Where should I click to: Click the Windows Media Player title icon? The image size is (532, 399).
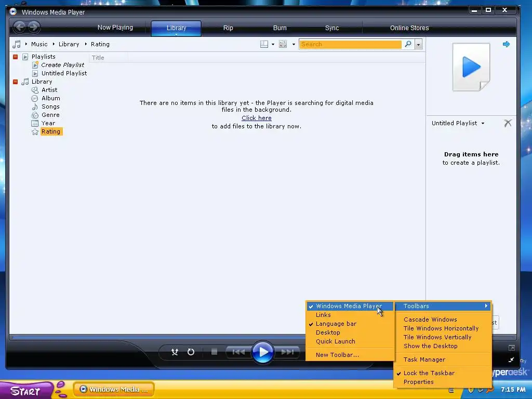tap(13, 12)
